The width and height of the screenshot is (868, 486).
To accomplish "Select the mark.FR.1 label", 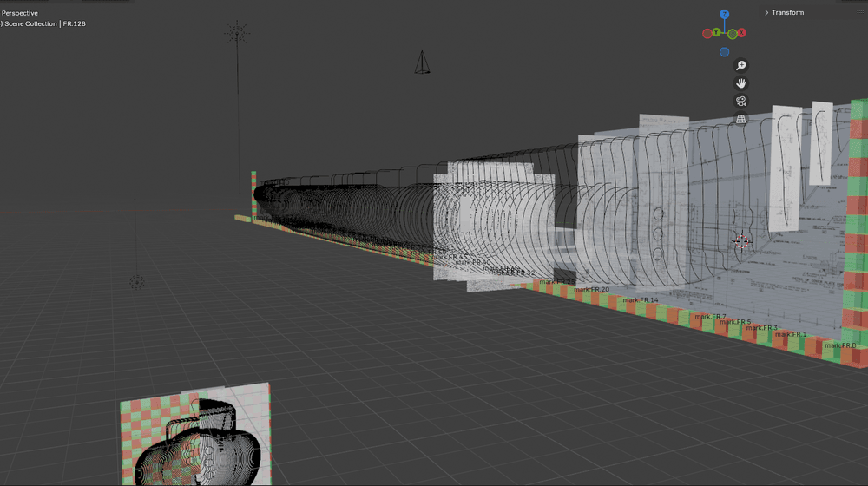I will tap(791, 334).
